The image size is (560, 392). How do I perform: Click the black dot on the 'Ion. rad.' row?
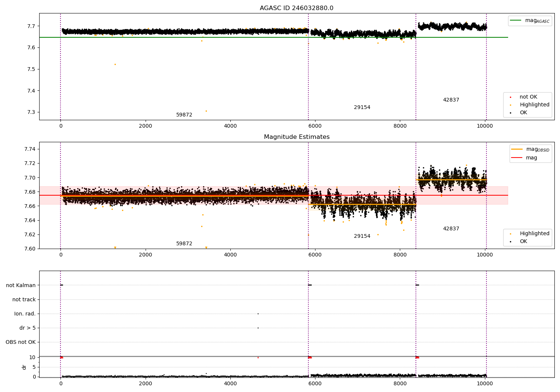pos(258,314)
